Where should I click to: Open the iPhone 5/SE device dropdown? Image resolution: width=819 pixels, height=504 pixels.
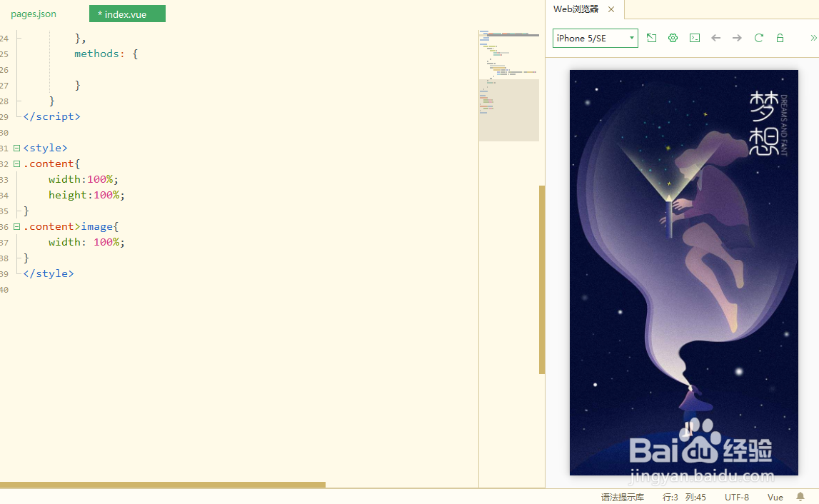click(x=596, y=38)
